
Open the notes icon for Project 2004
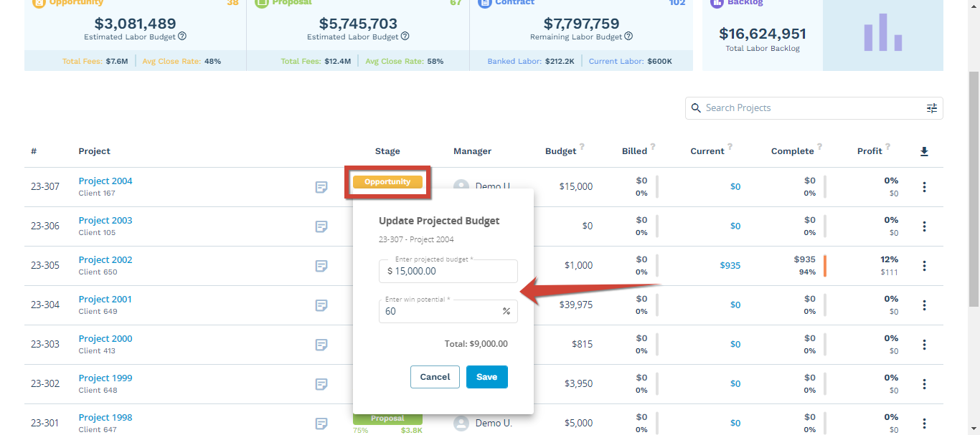click(x=321, y=187)
